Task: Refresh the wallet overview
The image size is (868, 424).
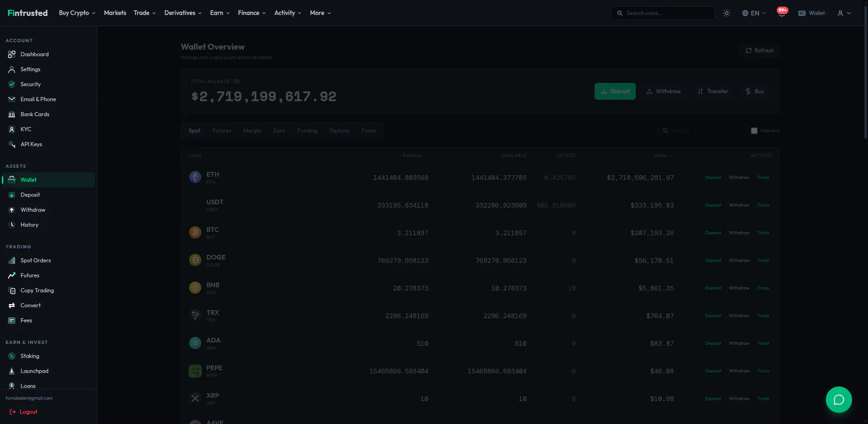Action: [x=759, y=51]
